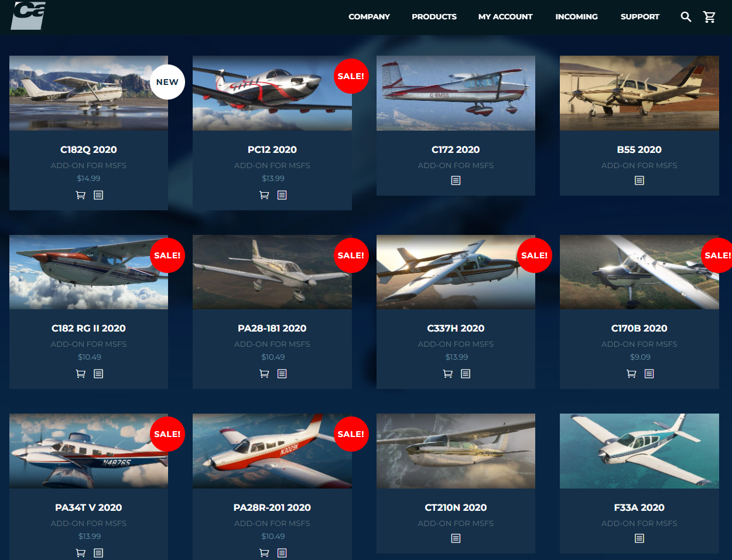Open the MY ACCOUNT menu
This screenshot has width=732, height=560.
point(505,17)
